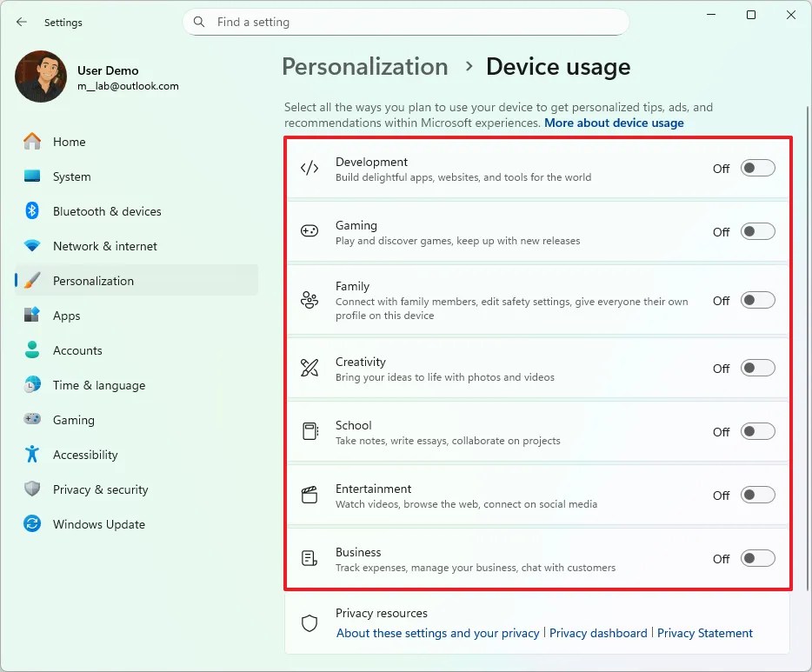Click the Creativity scissors icon
Viewport: 812px width, 672px height.
point(309,368)
